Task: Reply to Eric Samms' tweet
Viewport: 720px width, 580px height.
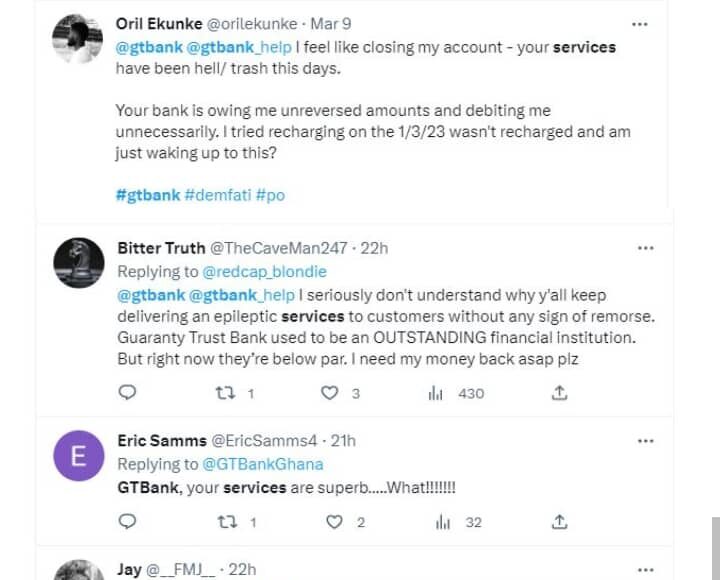Action: point(127,522)
